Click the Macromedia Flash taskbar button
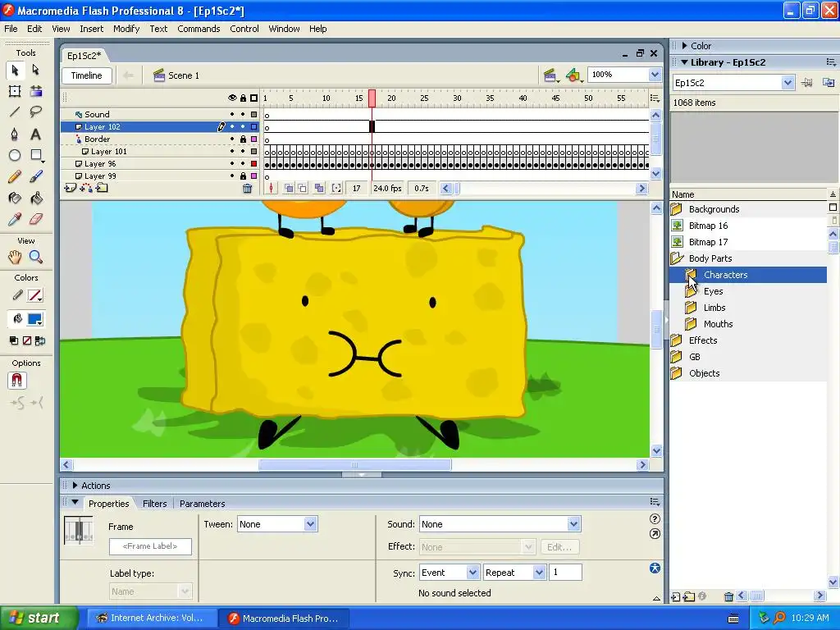Viewport: 840px width, 630px height. 284,619
